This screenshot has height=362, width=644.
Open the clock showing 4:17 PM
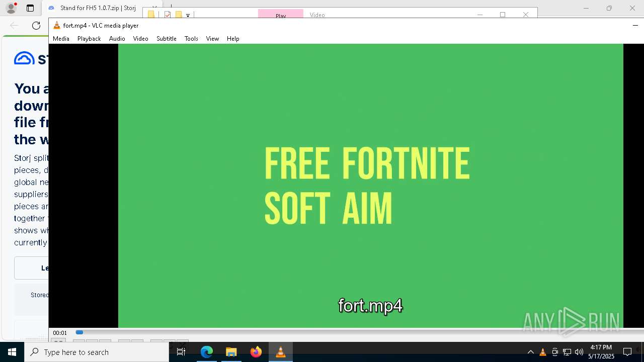601,352
